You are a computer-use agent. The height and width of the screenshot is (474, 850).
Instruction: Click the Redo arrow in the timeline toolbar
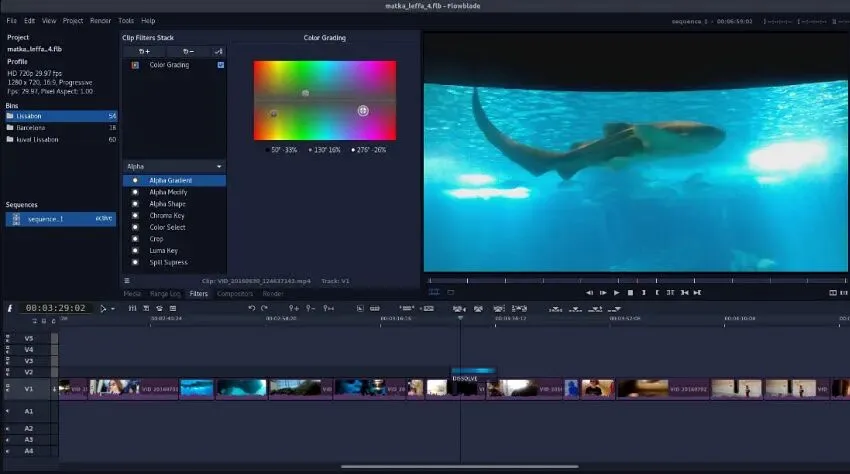pyautogui.click(x=264, y=308)
